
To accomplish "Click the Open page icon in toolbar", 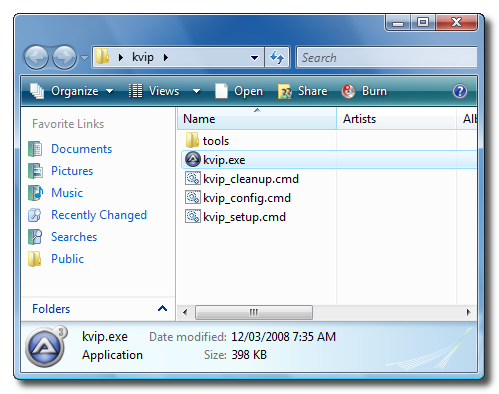I will pos(221,91).
